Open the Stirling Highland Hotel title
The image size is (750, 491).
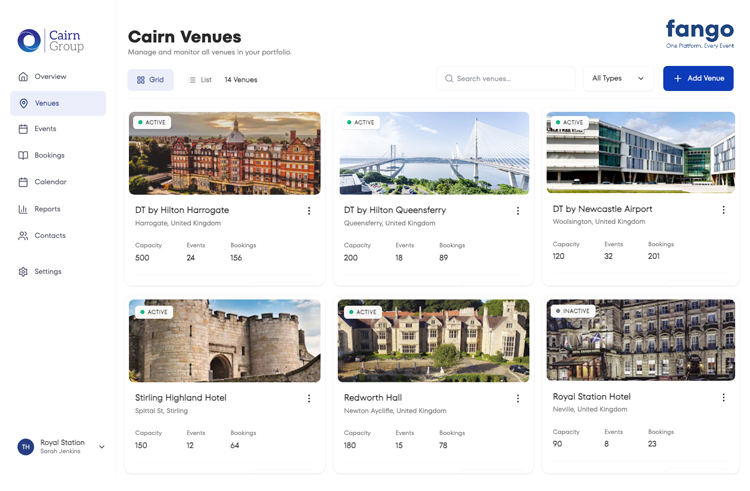tap(180, 398)
